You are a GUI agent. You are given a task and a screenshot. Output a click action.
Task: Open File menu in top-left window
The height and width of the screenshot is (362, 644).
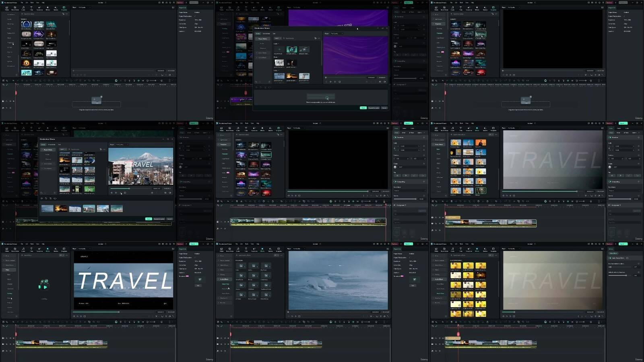(x=22, y=2)
